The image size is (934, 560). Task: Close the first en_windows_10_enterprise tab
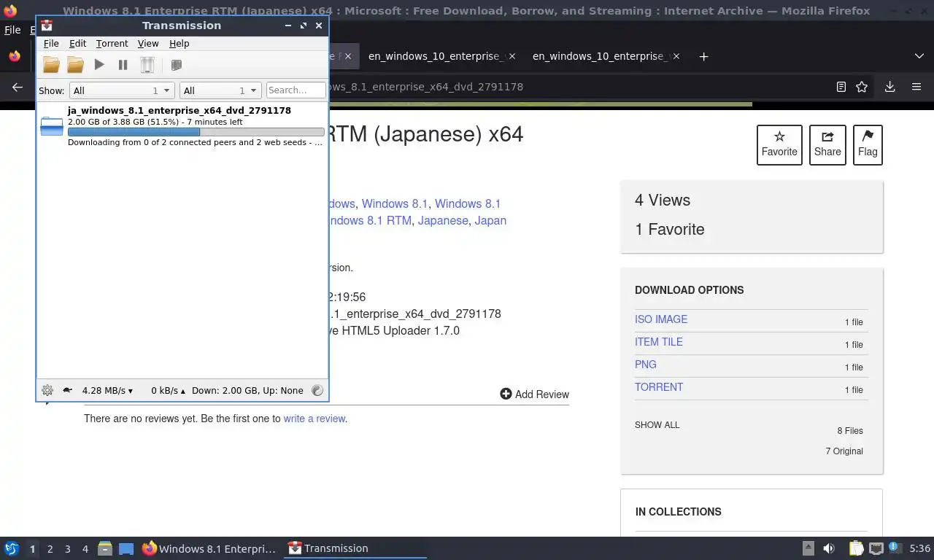(x=512, y=56)
